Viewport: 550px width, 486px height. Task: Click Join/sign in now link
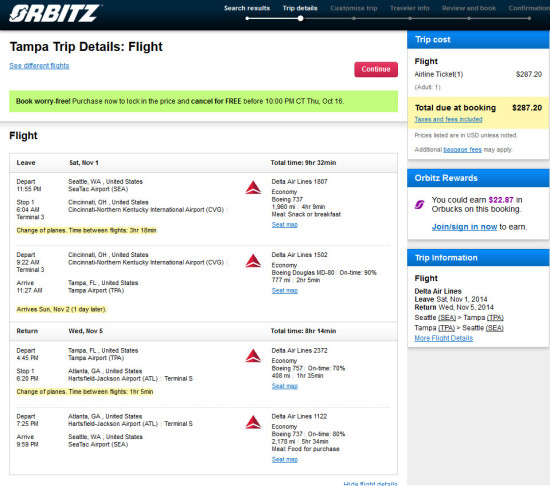(464, 227)
